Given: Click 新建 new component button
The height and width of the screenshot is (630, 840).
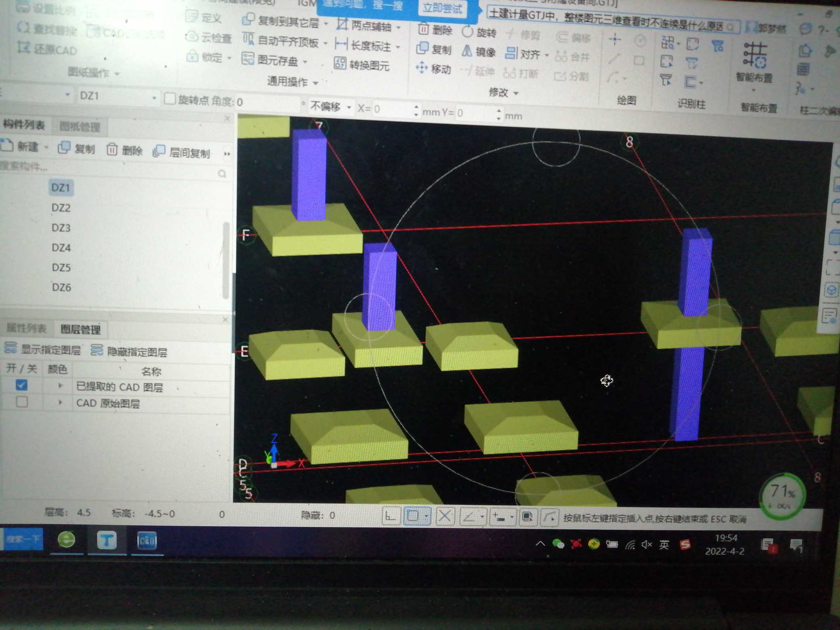Looking at the screenshot, I should [19, 146].
